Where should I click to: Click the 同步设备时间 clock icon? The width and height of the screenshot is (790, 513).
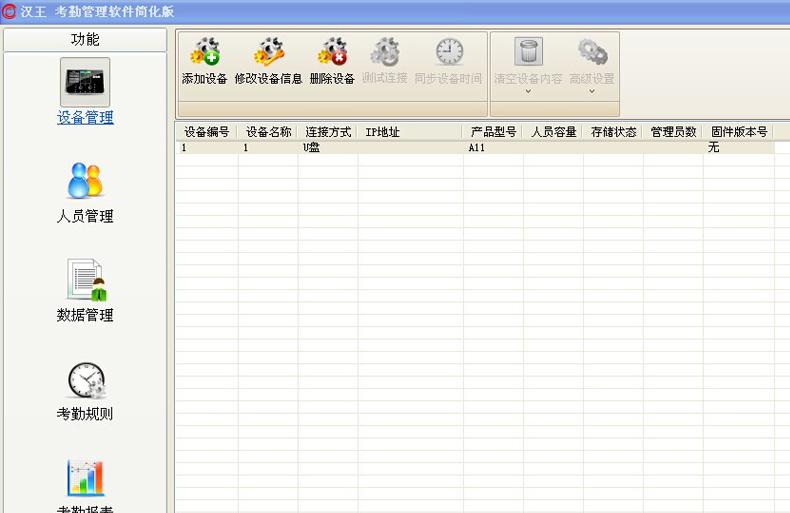[x=449, y=52]
